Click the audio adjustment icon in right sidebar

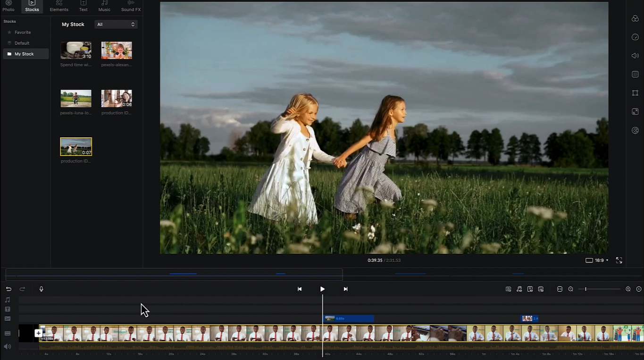pyautogui.click(x=635, y=55)
